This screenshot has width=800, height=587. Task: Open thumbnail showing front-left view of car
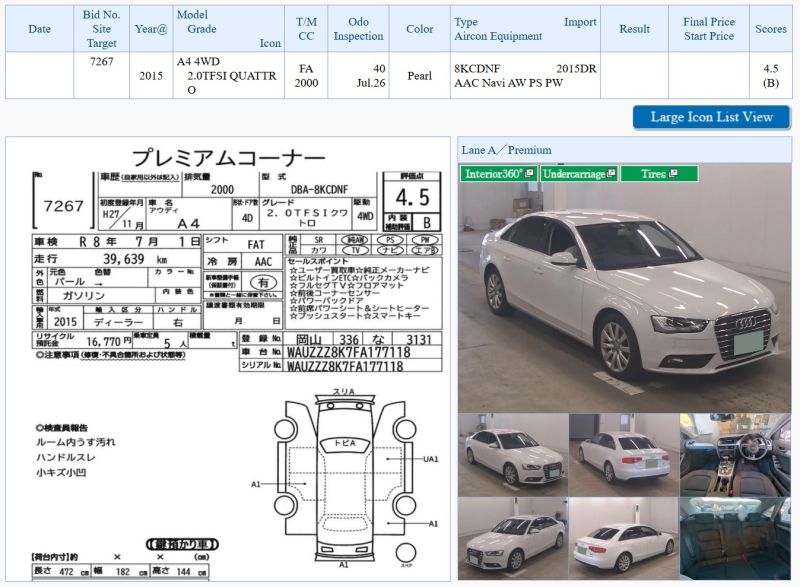[x=513, y=539]
